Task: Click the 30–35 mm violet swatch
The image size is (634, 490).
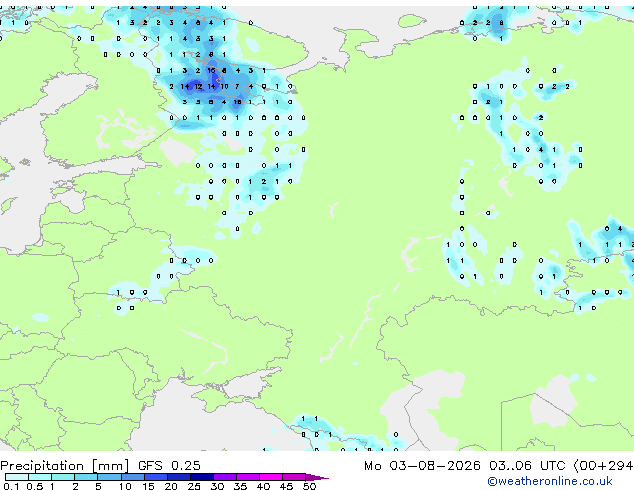Action: (x=224, y=477)
